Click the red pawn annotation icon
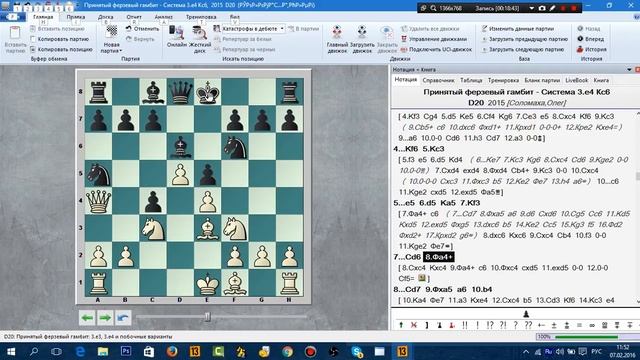The image size is (640, 360). point(452,325)
